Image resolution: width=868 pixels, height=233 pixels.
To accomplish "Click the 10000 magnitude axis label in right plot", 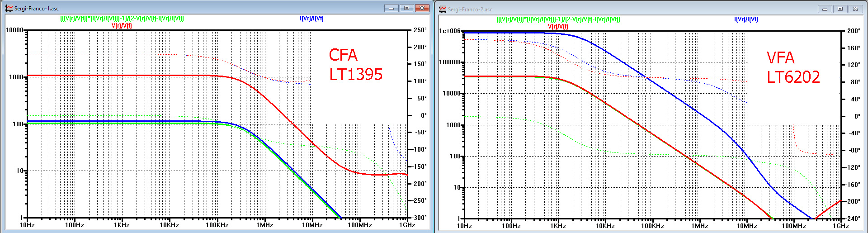I will (452, 93).
